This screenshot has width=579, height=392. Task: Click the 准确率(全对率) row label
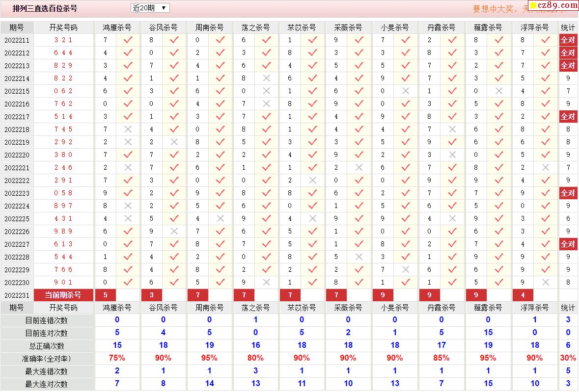[46, 359]
